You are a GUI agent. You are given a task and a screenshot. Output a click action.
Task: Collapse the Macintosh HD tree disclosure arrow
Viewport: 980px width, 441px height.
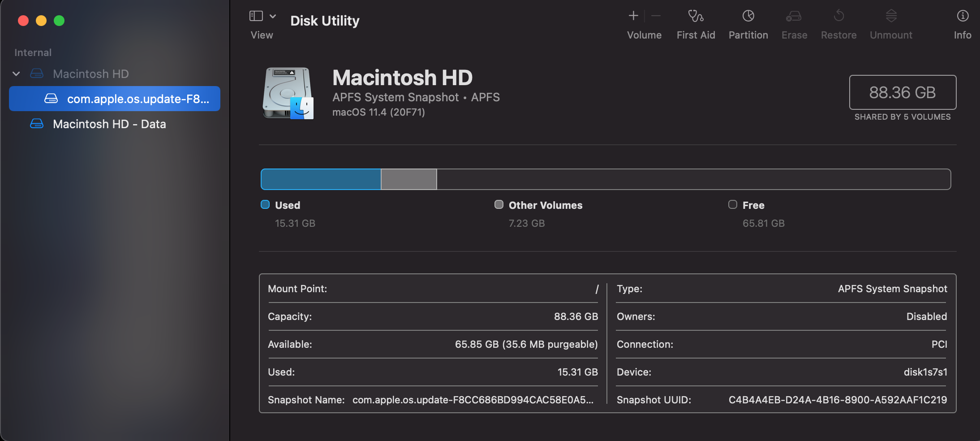[17, 74]
